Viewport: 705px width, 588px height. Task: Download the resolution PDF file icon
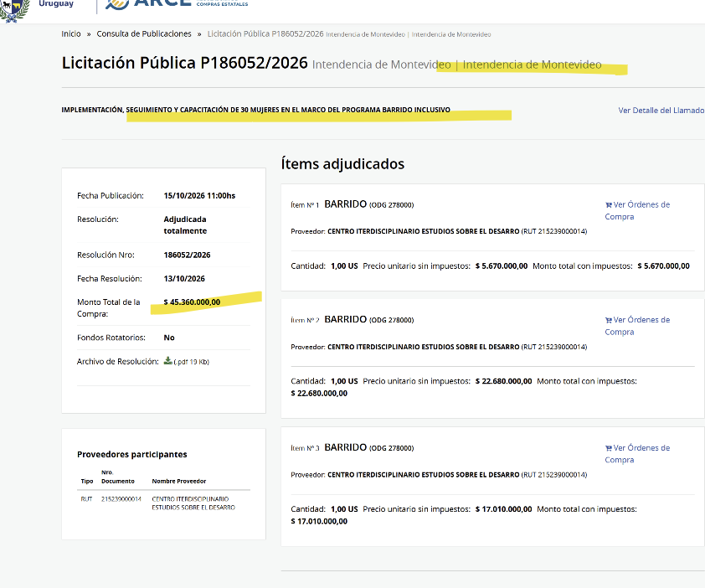click(x=167, y=361)
